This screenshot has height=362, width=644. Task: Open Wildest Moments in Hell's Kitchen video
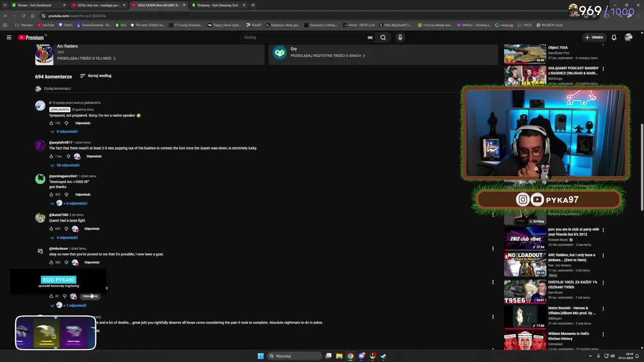coord(525,341)
